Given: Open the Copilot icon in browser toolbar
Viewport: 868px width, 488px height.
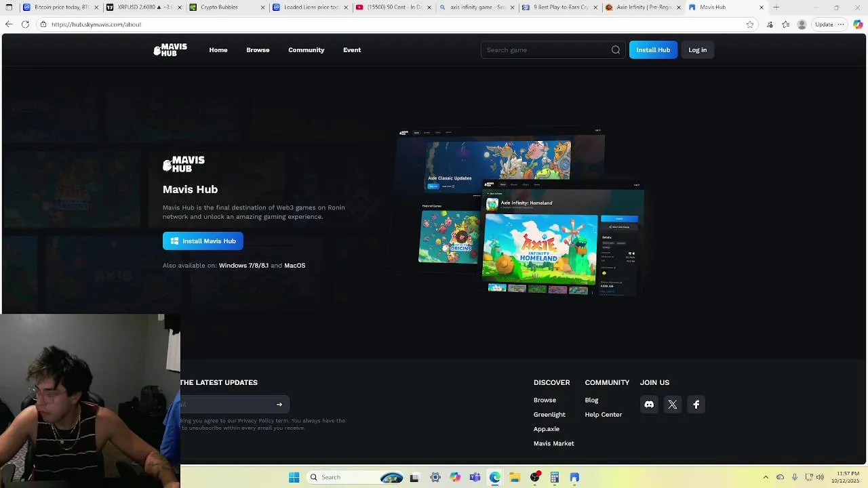Looking at the screenshot, I should click(x=858, y=24).
